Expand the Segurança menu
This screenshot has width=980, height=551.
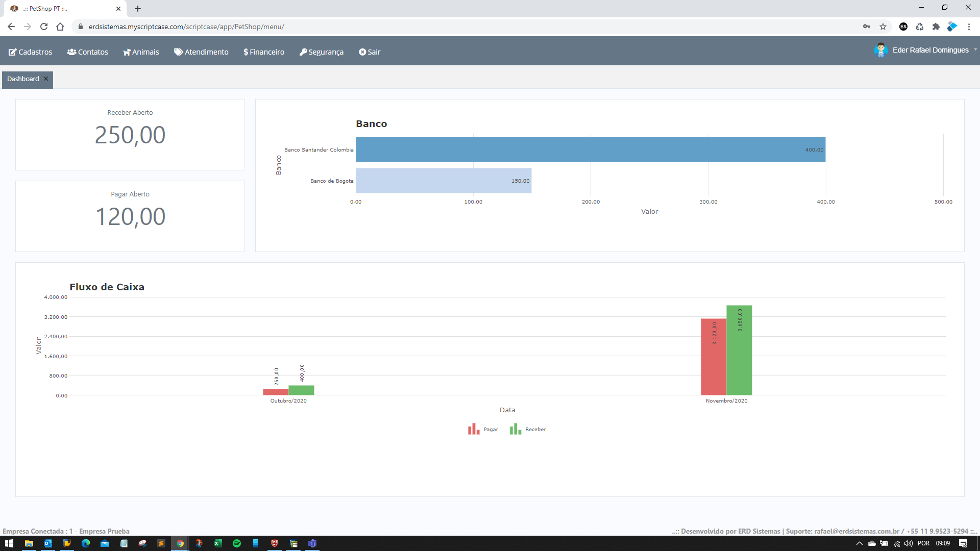(322, 52)
